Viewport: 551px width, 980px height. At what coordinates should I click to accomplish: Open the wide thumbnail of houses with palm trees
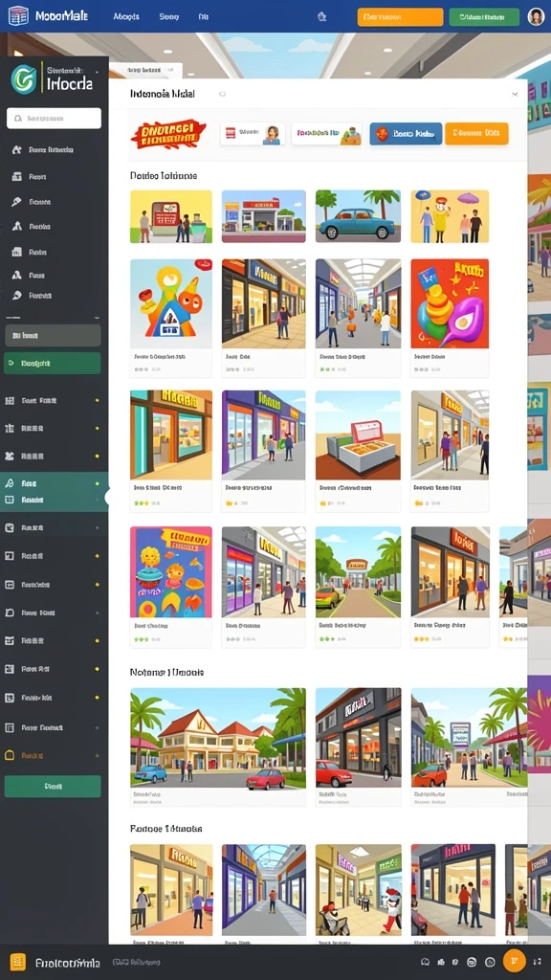[218, 738]
